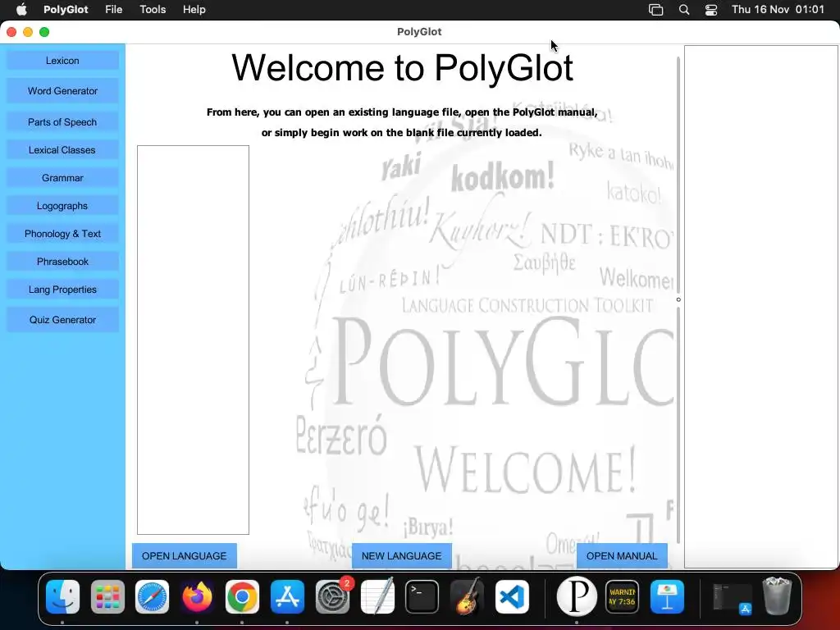Screen dimensions: 840x630
Task: Go to Parts of Speech
Action: point(62,122)
